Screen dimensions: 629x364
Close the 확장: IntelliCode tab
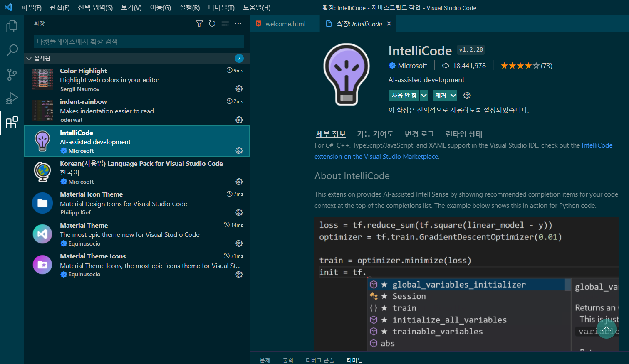[389, 24]
